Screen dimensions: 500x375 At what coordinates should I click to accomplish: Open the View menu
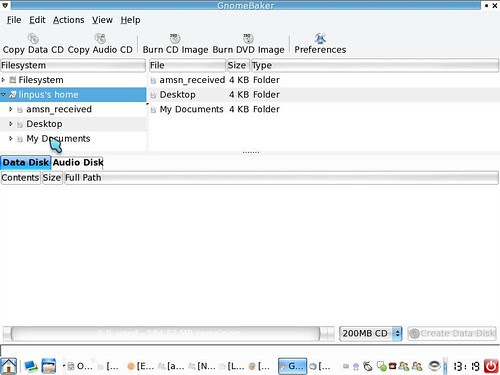click(x=102, y=20)
